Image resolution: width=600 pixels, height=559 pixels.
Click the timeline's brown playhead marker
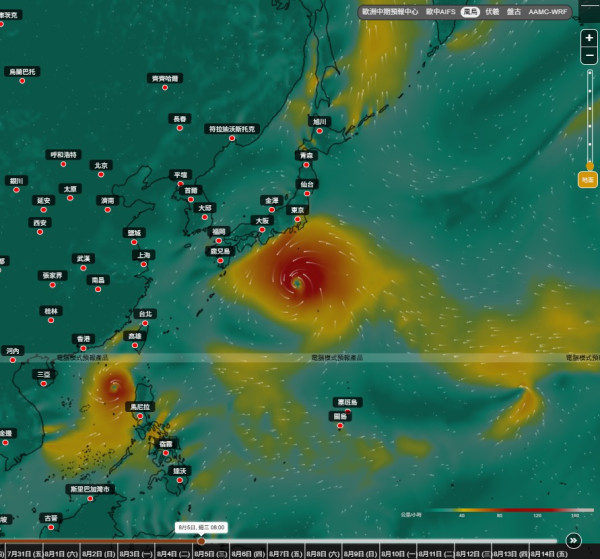click(x=201, y=541)
